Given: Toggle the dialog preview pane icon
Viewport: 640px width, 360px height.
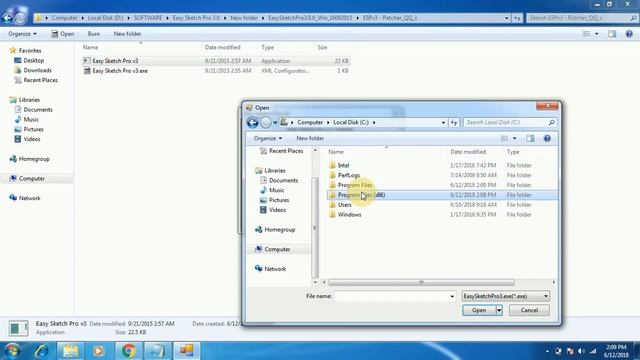Looking at the screenshot, I should [x=530, y=138].
